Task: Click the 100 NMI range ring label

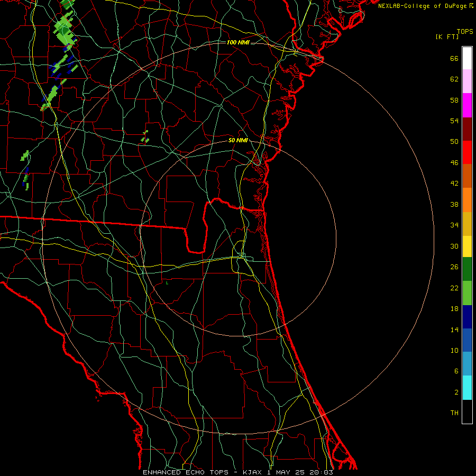Action: coord(238,42)
